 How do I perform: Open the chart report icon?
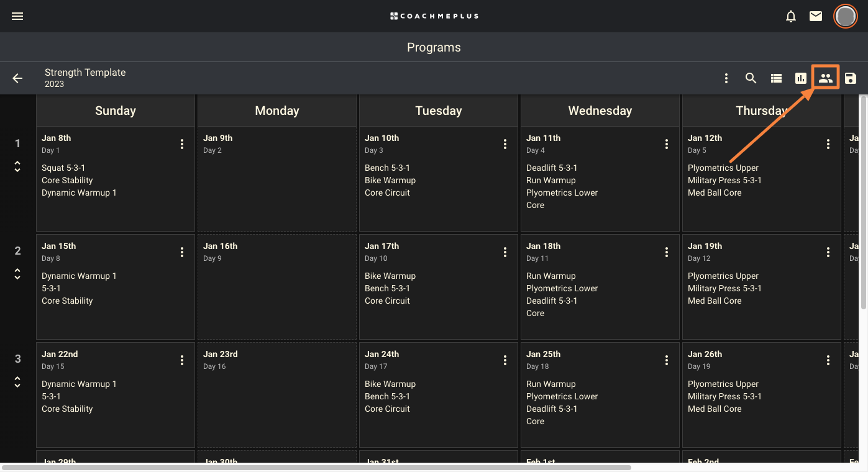(x=801, y=78)
